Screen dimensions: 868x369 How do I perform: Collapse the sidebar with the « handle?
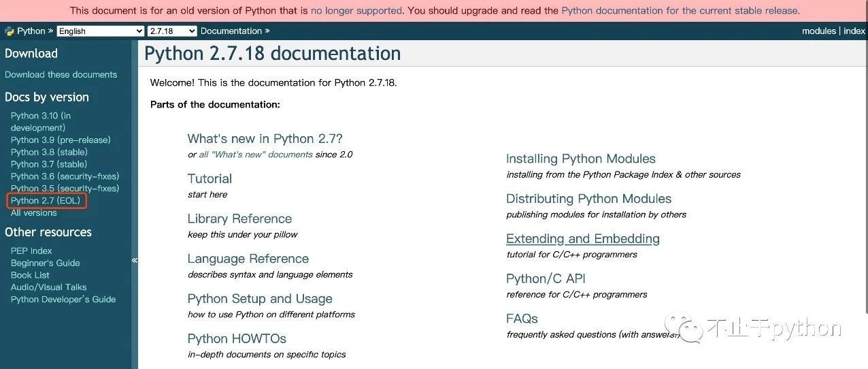[x=134, y=260]
